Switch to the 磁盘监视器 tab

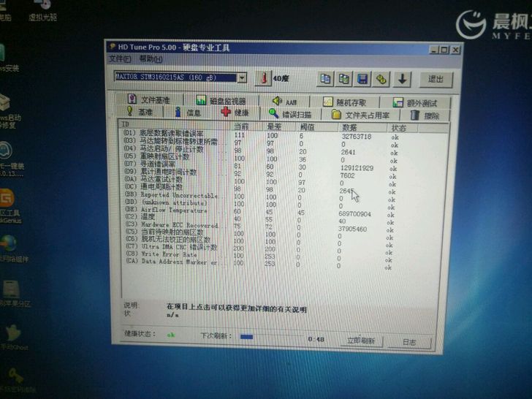tap(221, 100)
